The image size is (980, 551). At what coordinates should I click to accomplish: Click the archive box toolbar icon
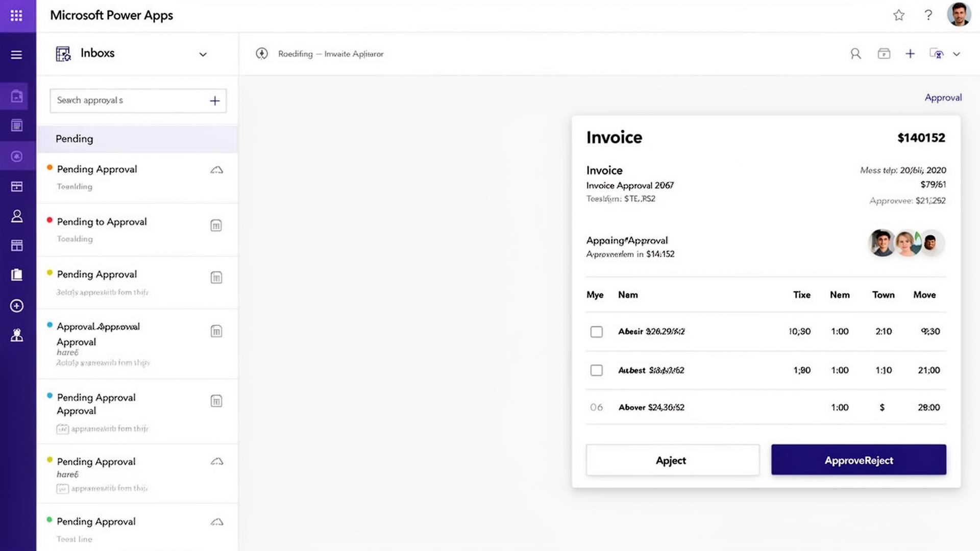(x=884, y=54)
